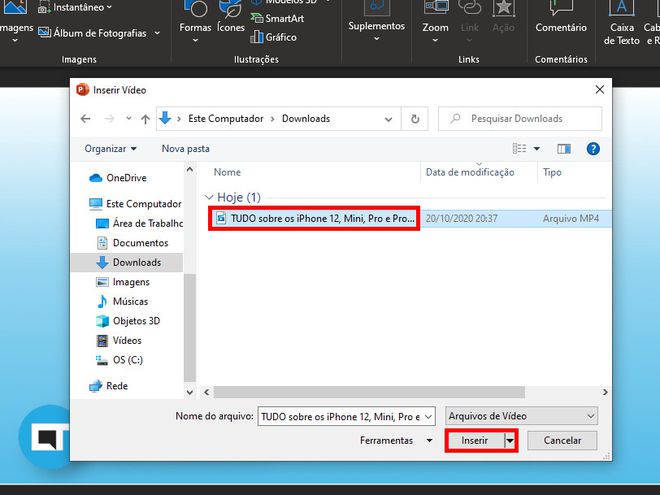Open the Organizar menu

pyautogui.click(x=111, y=149)
